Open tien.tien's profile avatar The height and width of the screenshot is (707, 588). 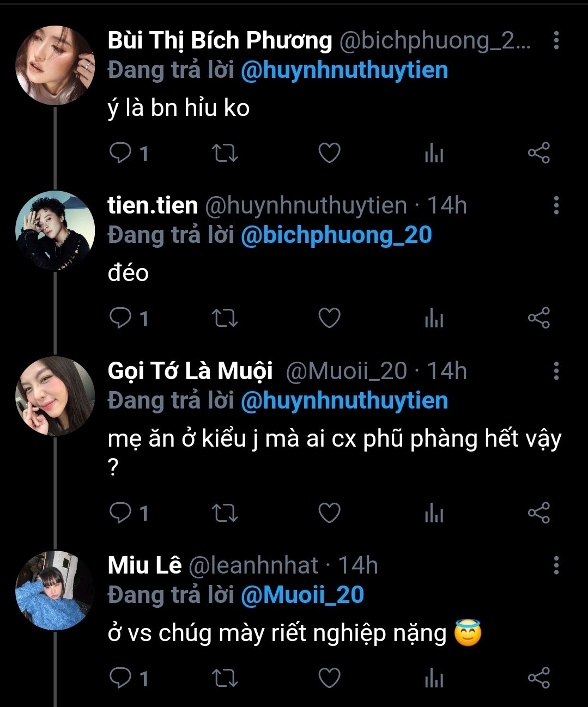(54, 230)
